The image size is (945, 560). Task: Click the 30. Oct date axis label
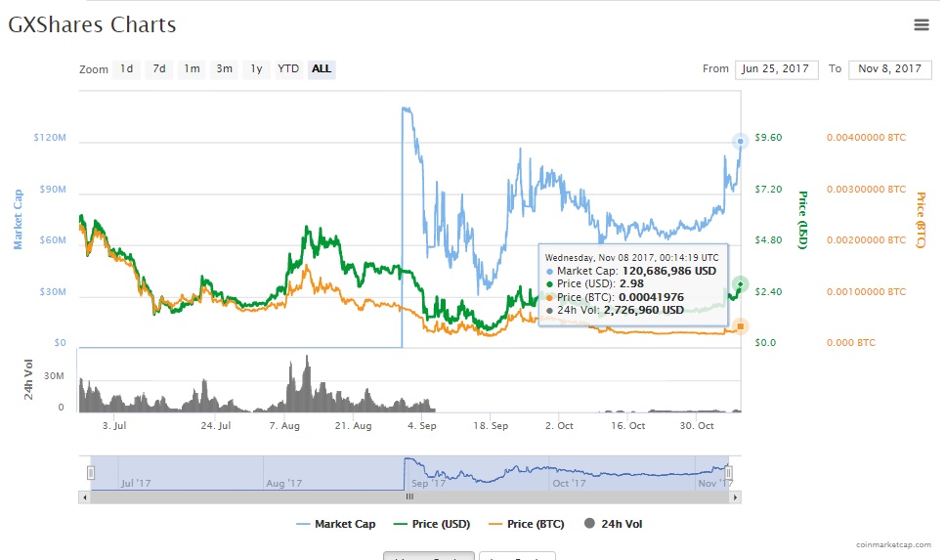tap(697, 425)
